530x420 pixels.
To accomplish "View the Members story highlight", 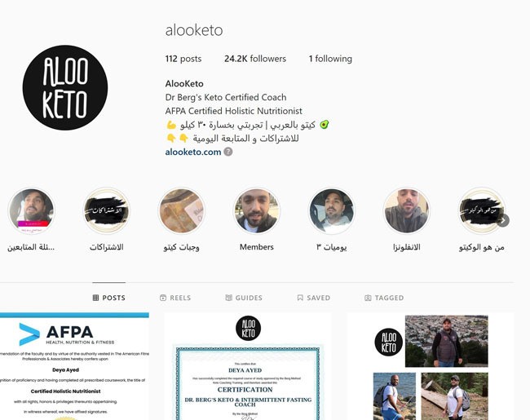I will tap(257, 210).
